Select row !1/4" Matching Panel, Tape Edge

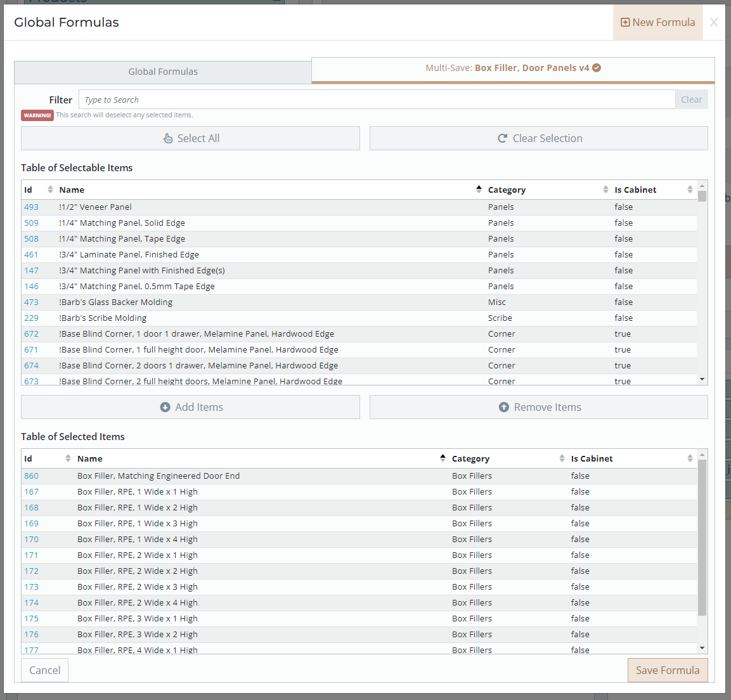pyautogui.click(x=359, y=239)
